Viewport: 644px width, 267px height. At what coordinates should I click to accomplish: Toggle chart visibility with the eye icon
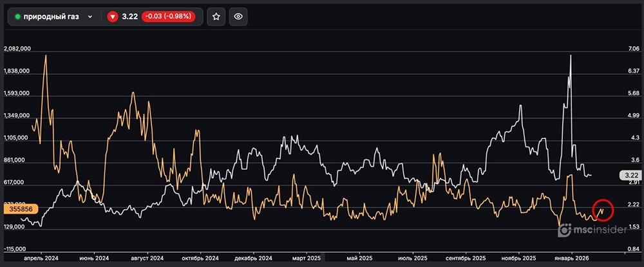click(x=238, y=17)
